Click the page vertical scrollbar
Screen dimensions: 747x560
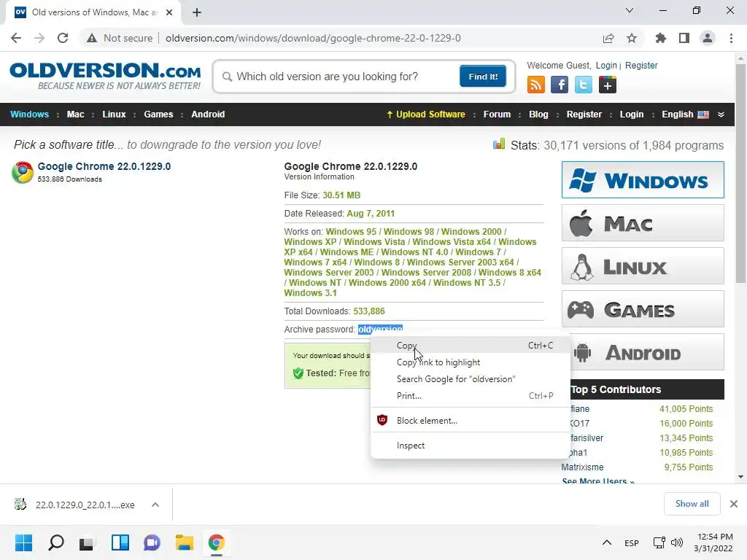[740, 174]
